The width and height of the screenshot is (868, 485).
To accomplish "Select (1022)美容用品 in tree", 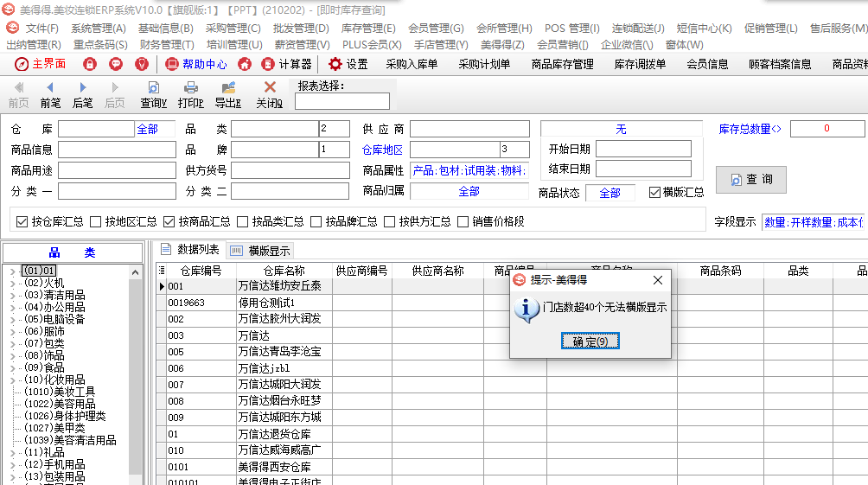I will (60, 405).
